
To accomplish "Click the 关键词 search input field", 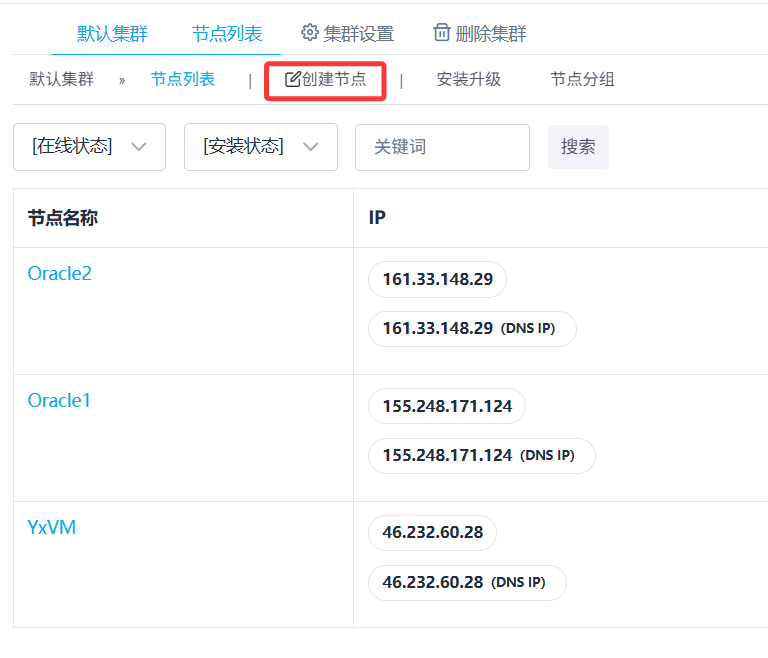I will point(441,147).
